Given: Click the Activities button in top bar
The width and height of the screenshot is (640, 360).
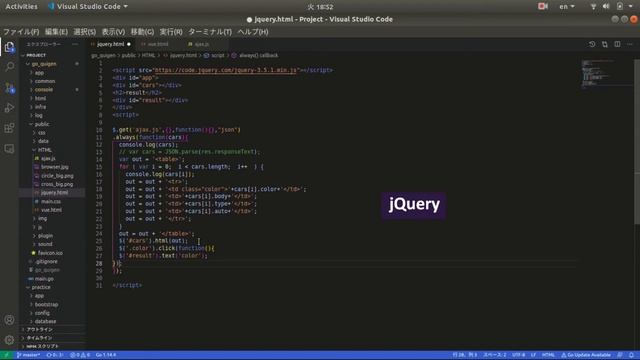Looking at the screenshot, I should 21,7.
